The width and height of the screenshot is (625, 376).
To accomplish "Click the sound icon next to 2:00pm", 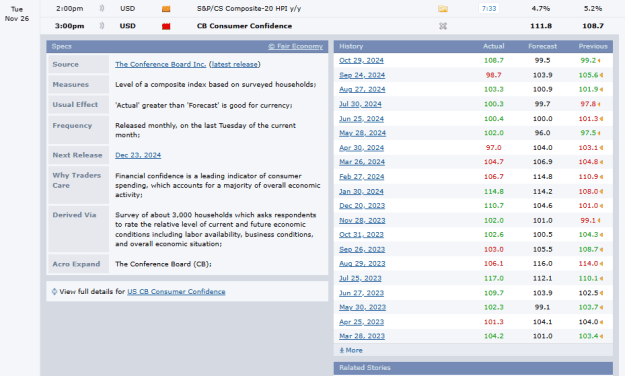I will click(x=102, y=8).
